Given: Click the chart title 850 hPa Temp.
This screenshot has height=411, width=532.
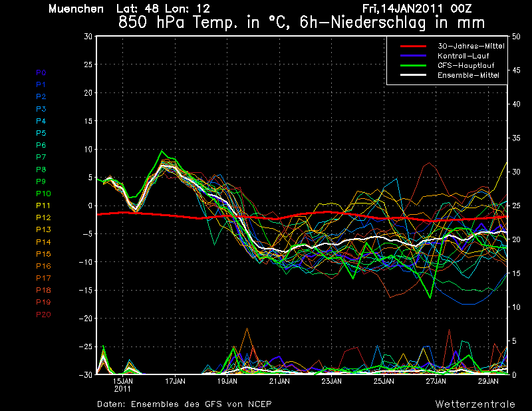Looking at the screenshot, I should click(302, 23).
